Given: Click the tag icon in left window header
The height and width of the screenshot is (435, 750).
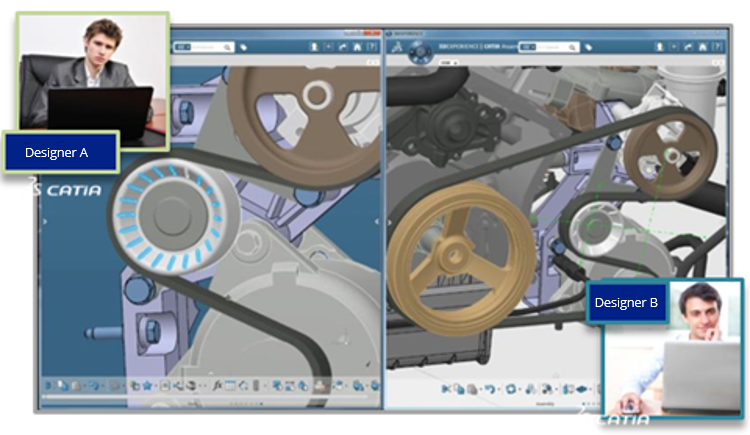Looking at the screenshot, I should point(244,46).
